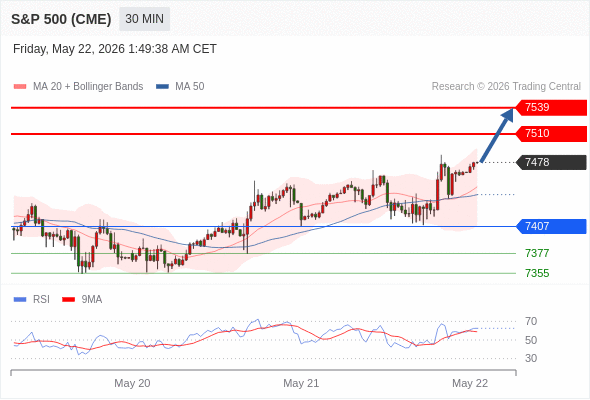Click the blue MA 50 legend swatch
Viewport: 590px width, 400px height.
163,87
